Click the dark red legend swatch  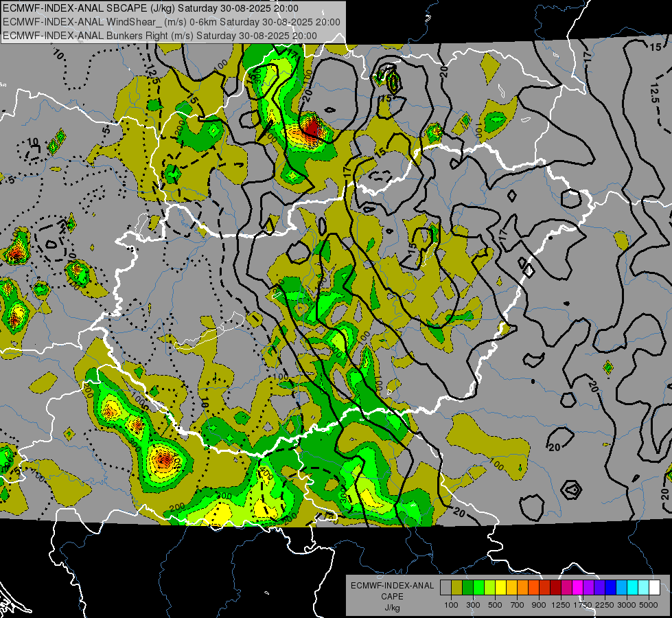click(x=556, y=587)
